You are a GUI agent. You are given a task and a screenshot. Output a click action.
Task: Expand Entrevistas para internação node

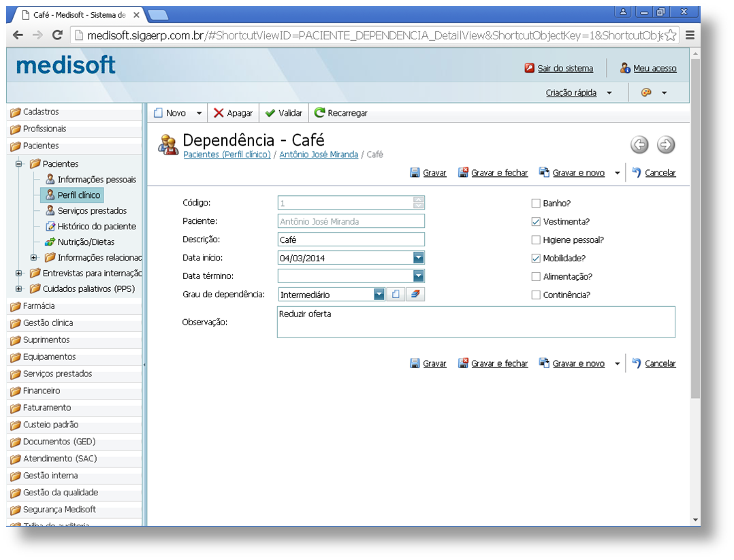19,274
